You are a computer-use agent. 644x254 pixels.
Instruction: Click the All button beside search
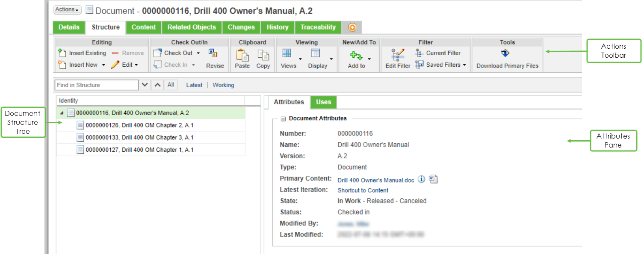(x=171, y=85)
